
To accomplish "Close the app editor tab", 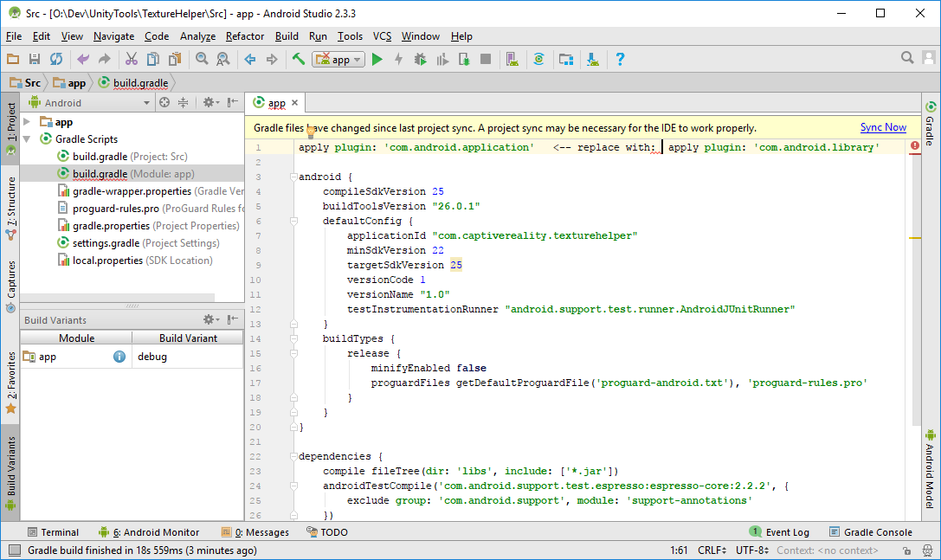I will [294, 103].
